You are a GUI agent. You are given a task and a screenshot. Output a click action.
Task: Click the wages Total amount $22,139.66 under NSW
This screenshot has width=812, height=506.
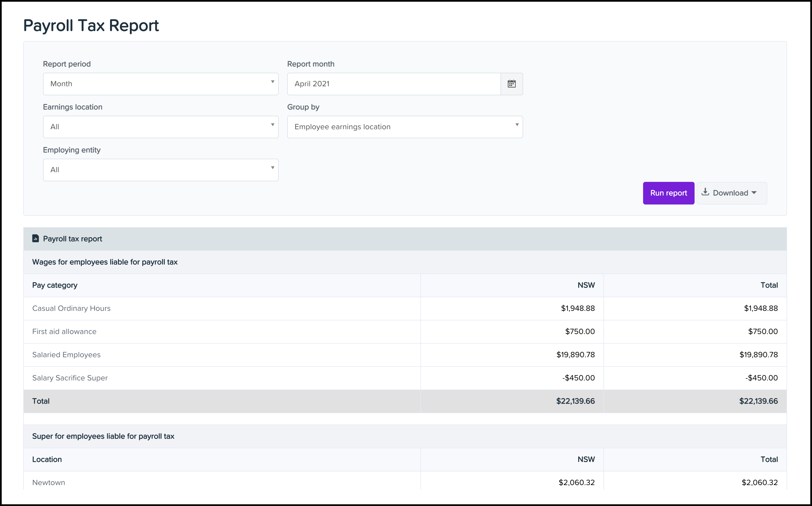click(x=575, y=401)
